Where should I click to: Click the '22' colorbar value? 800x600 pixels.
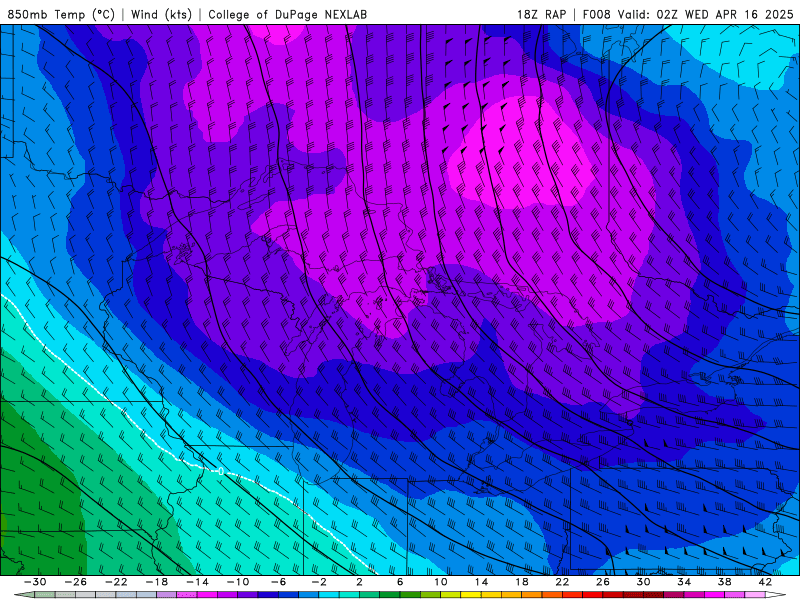[x=562, y=582]
